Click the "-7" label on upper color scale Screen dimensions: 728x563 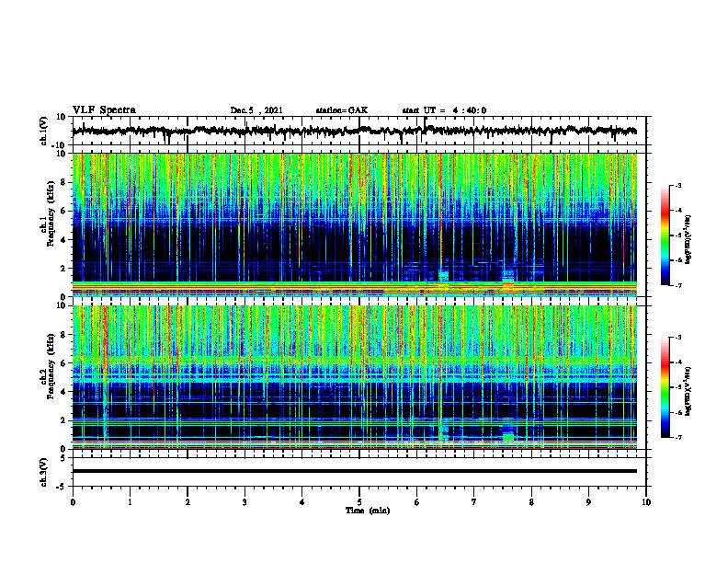[x=678, y=285]
